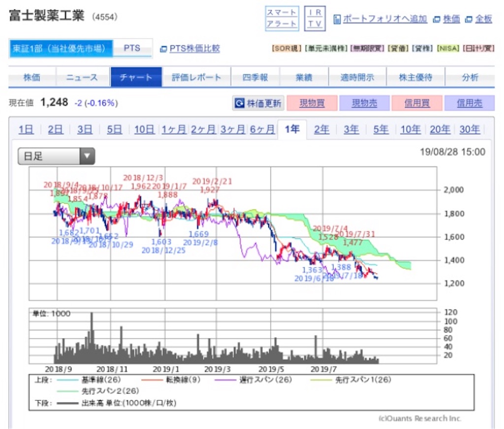Screen dimensions: 504x429
Task: Open the 適時開示 tab
Action: click(357, 77)
